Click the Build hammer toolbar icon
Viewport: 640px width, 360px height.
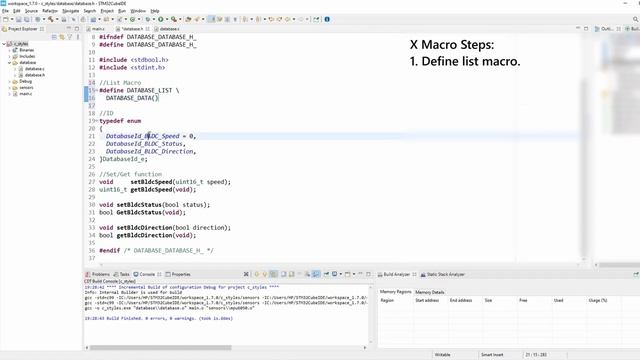point(51,19)
